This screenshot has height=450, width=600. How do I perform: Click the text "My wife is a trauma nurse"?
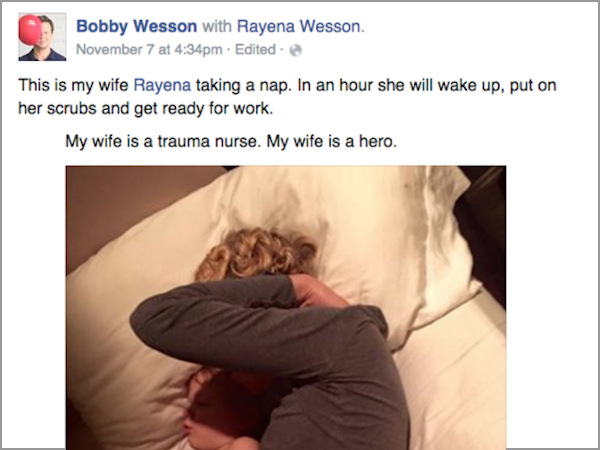pos(163,142)
